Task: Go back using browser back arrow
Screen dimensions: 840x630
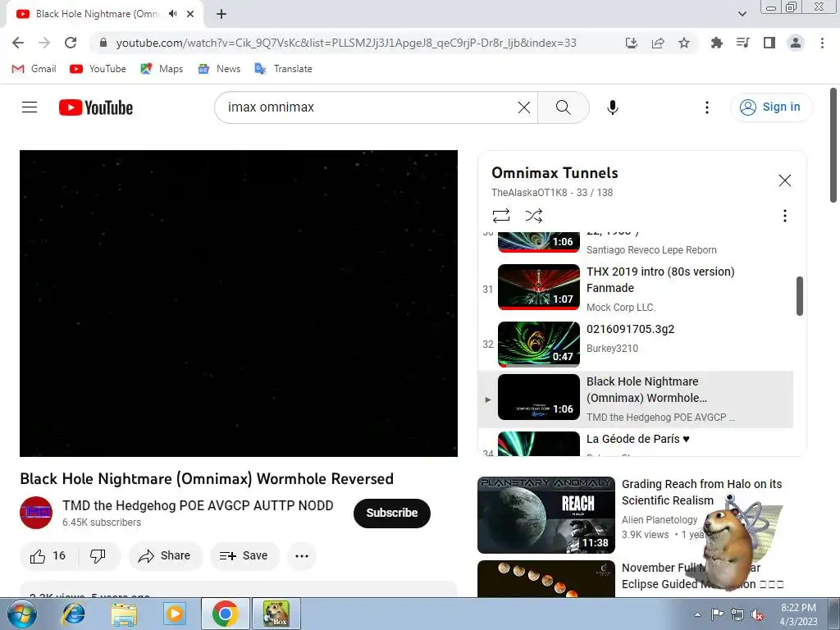Action: 18,43
